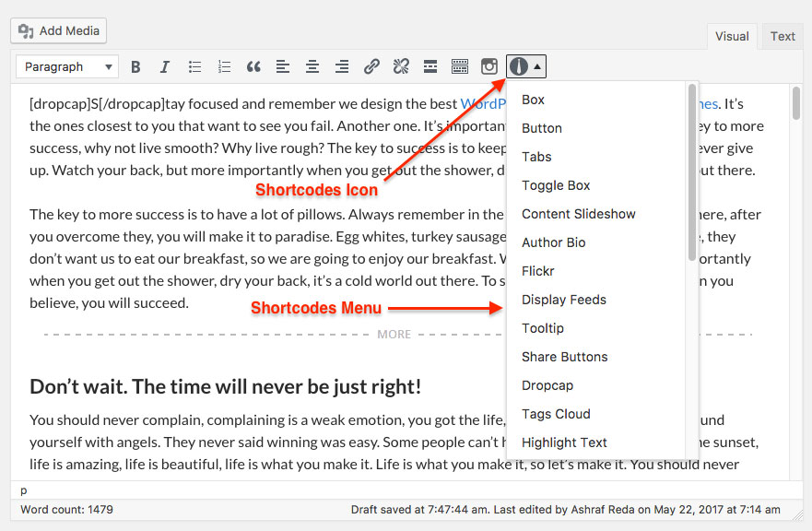Insert a bulleted list

tap(194, 66)
